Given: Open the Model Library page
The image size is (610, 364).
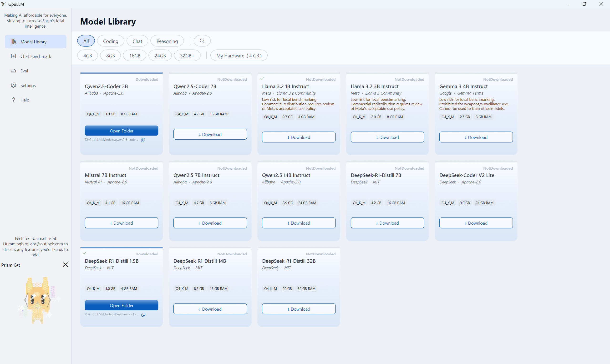Looking at the screenshot, I should pos(36,42).
